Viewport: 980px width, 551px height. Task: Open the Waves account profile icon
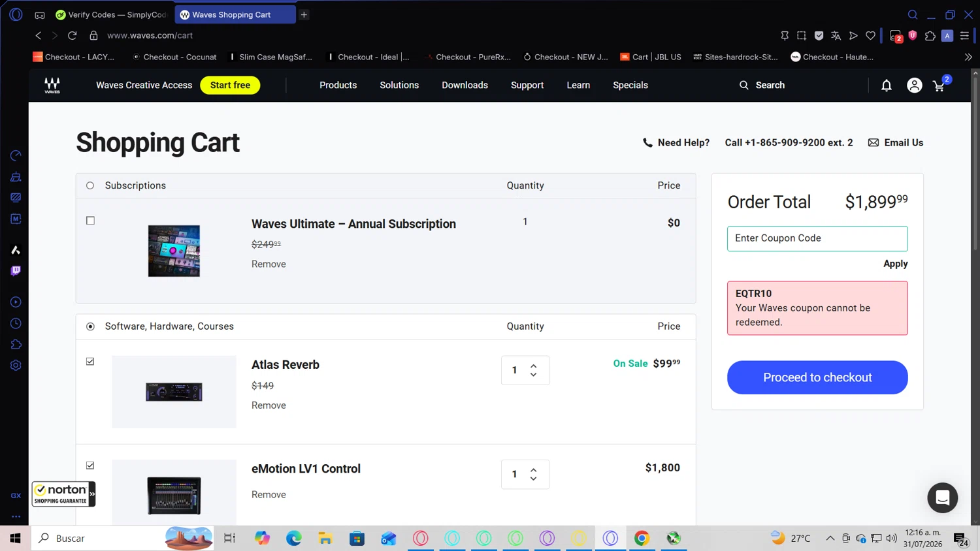tap(915, 86)
